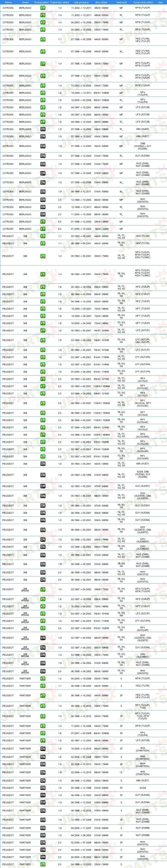Viewport: 167px width, 868px height.
Task: Click the 04.1993 -> 05.1999 production years cell
Action: (x=81, y=475)
